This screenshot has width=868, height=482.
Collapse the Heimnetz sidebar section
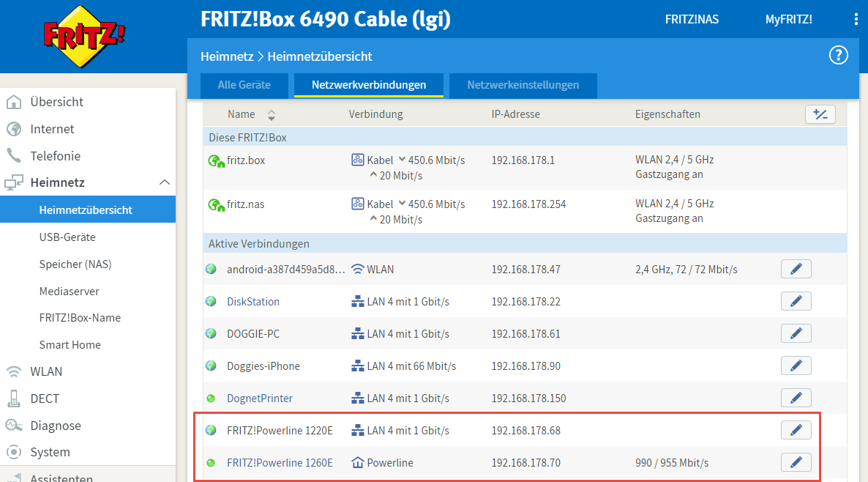165,183
